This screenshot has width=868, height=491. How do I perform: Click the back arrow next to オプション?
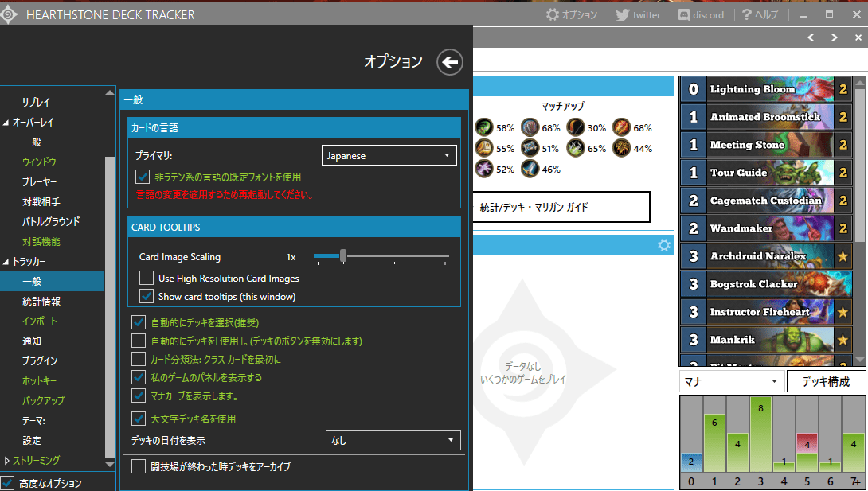449,62
